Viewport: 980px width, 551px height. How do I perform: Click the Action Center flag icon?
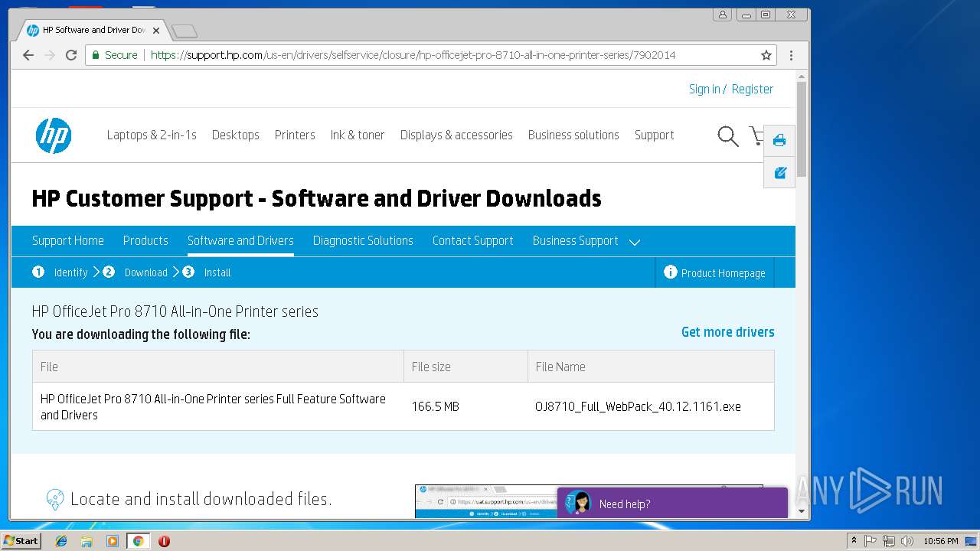pyautogui.click(x=871, y=541)
